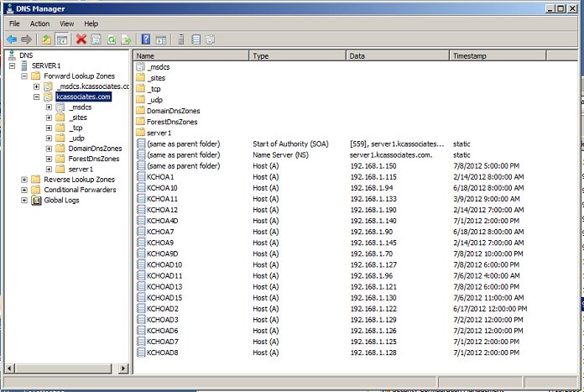The width and height of the screenshot is (584, 392).
Task: Select ForestDnsZones in the tree
Action: [94, 159]
